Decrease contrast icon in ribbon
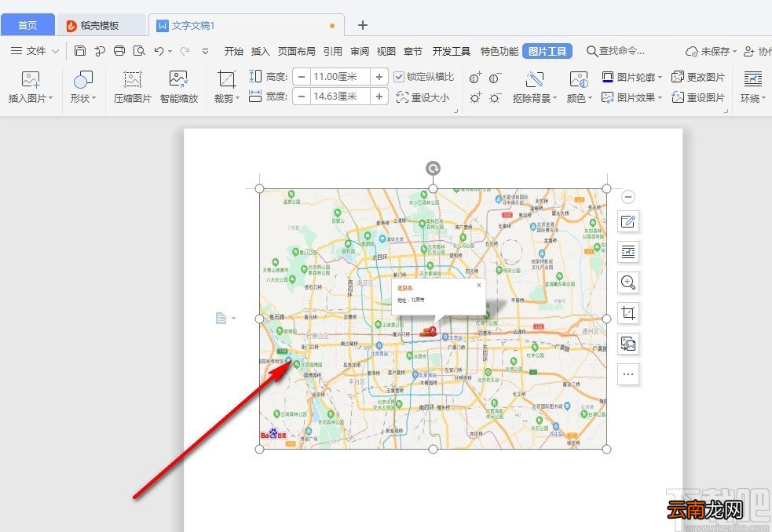Image resolution: width=772 pixels, height=532 pixels. (x=495, y=78)
